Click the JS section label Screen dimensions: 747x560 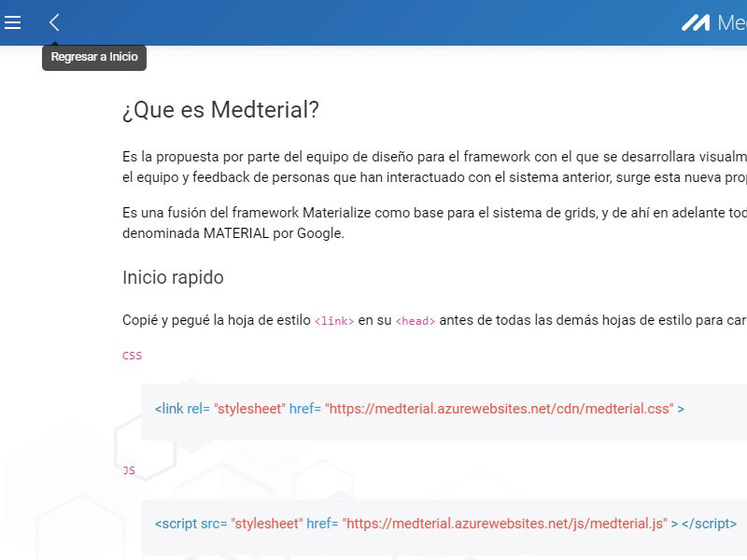129,470
